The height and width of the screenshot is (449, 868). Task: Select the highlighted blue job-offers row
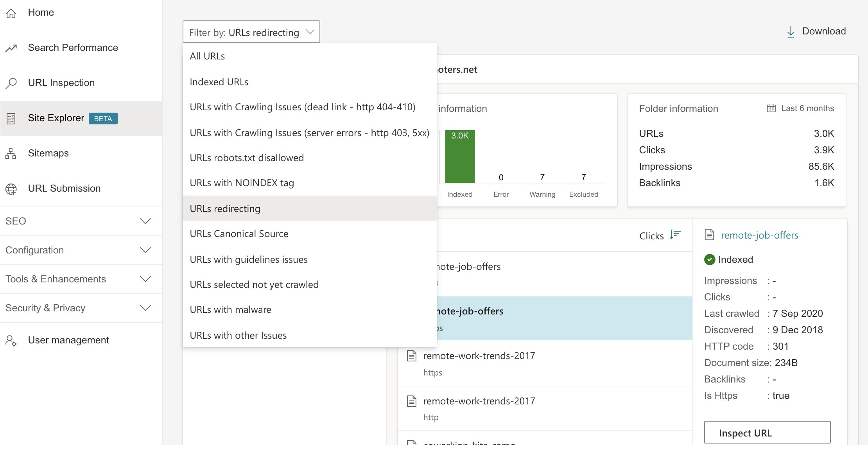coord(565,318)
